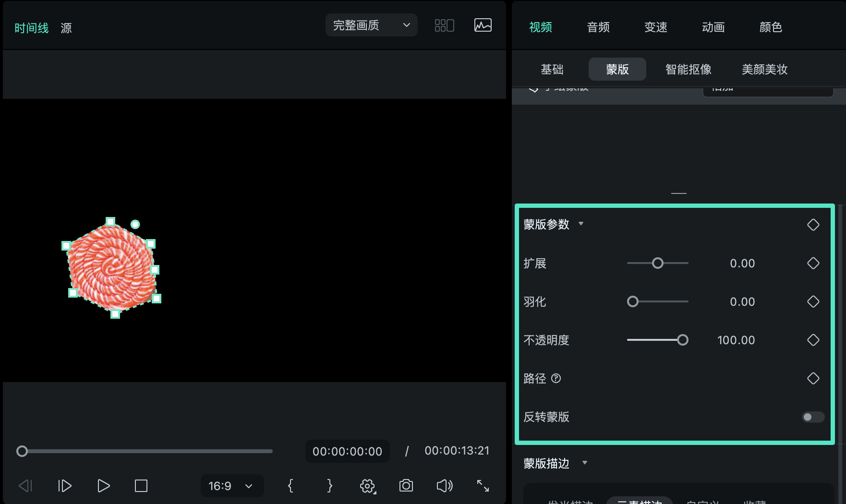Add keyframe for 不透明度

(x=813, y=340)
